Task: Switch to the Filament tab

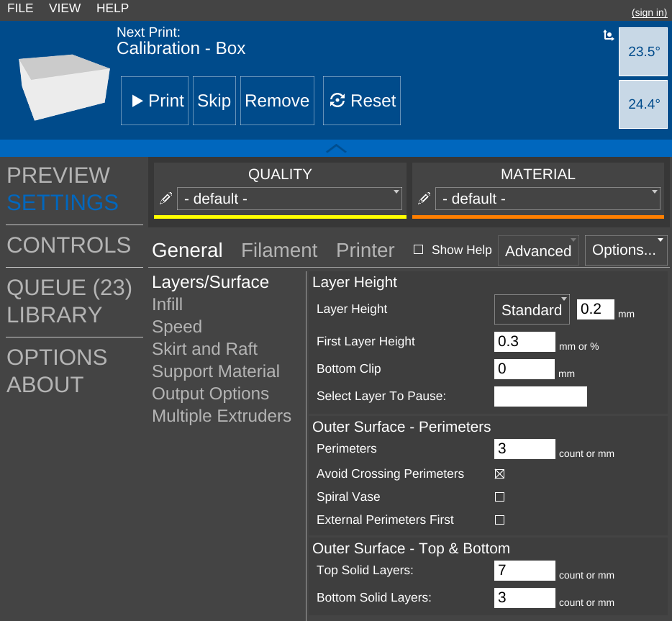Action: [279, 250]
